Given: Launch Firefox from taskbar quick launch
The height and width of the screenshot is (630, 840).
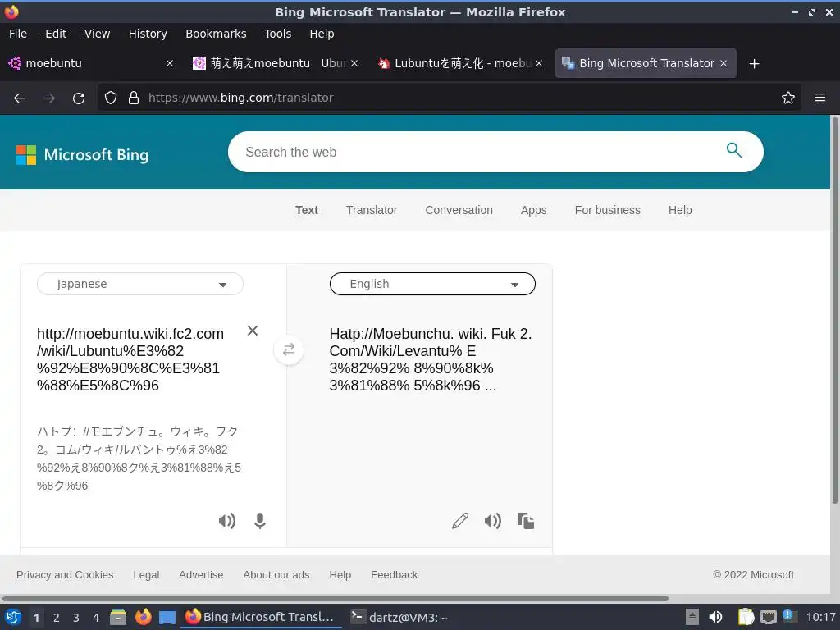Looking at the screenshot, I should [x=143, y=617].
